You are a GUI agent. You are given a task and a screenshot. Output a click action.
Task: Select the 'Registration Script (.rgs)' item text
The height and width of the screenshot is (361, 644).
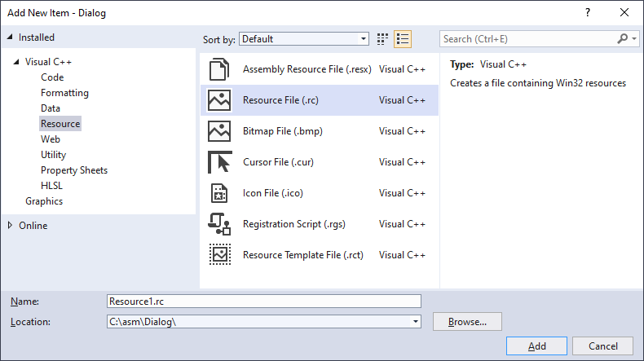[x=294, y=224]
